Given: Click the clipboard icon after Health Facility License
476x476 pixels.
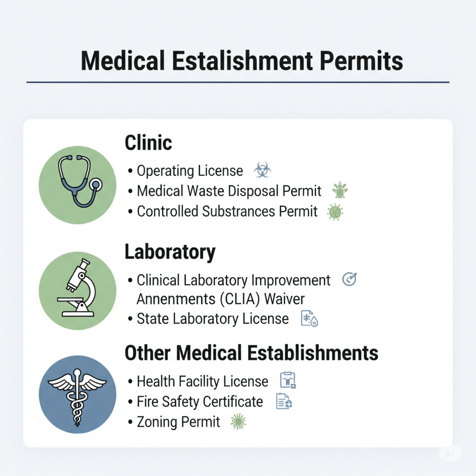Looking at the screenshot, I should pos(288,381).
